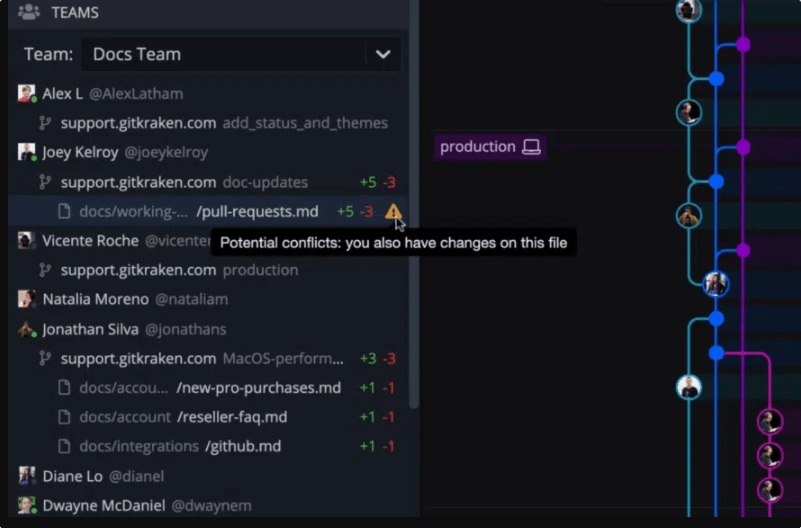The width and height of the screenshot is (801, 528).
Task: Click the warning triangle conflict icon
Action: [393, 211]
